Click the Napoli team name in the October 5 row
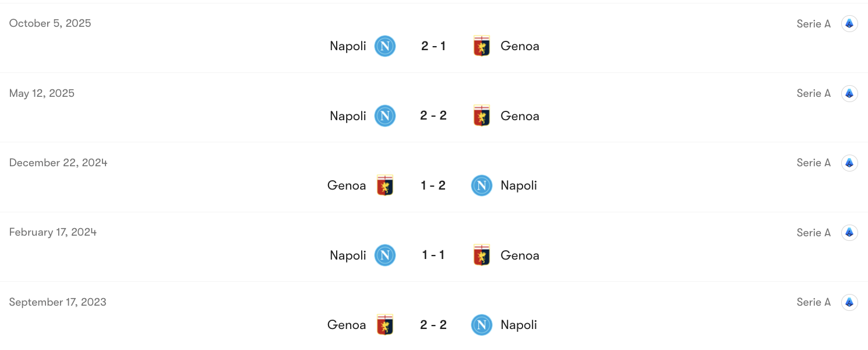This screenshot has width=868, height=350. [348, 45]
